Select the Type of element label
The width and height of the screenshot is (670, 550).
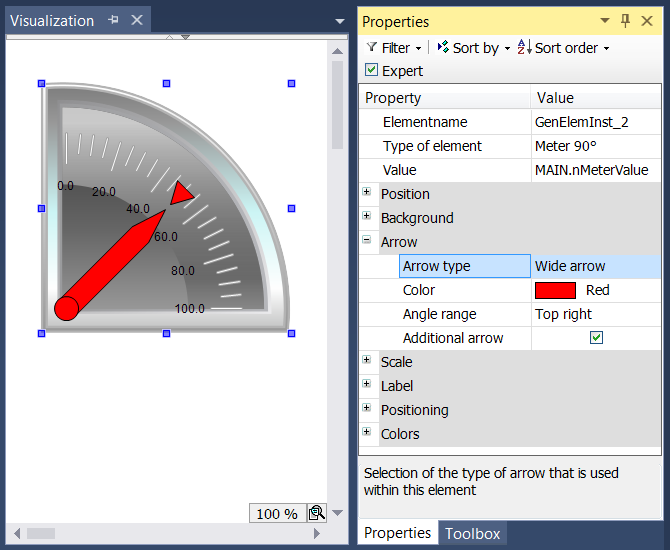(432, 146)
